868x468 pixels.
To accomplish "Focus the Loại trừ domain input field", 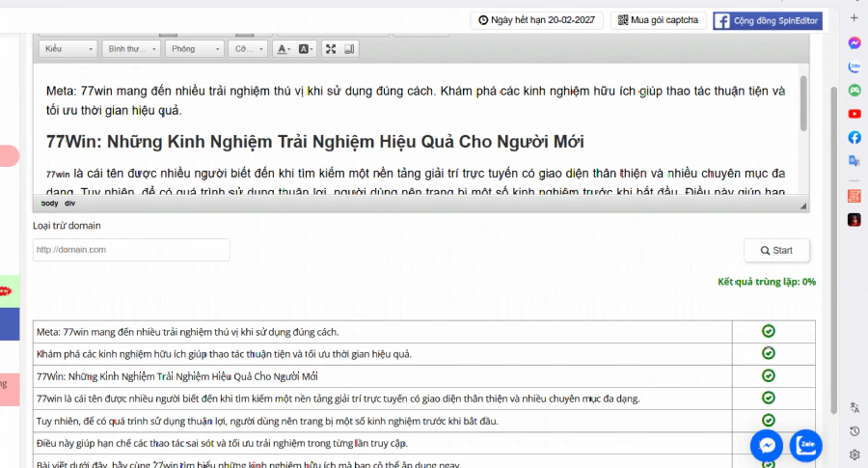I will pyautogui.click(x=131, y=250).
